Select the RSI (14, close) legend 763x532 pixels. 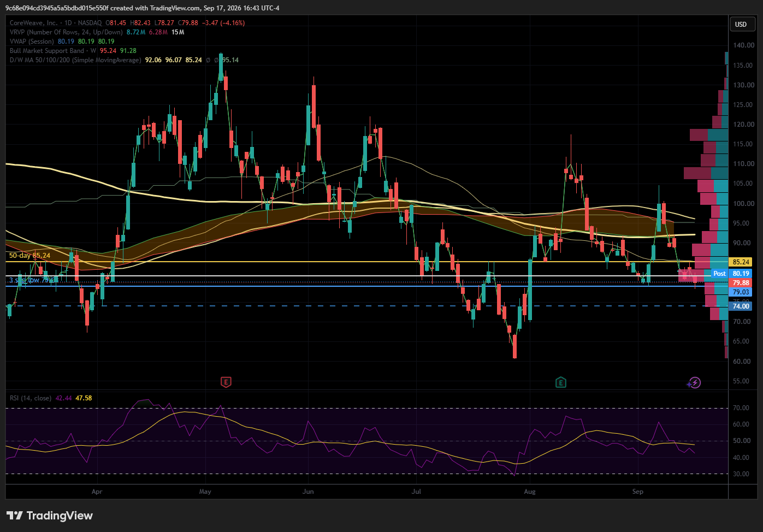tap(31, 398)
